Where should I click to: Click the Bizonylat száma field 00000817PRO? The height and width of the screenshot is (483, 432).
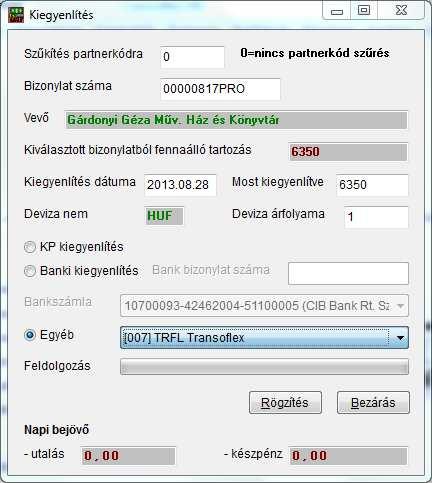220,89
